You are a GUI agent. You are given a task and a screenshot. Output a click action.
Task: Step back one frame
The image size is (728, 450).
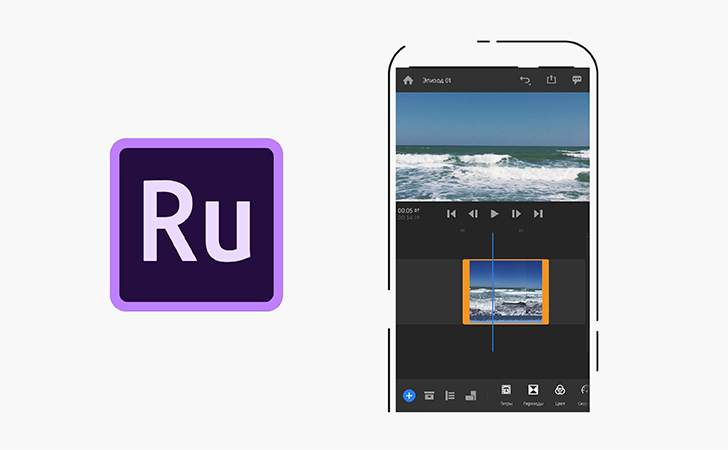click(473, 213)
